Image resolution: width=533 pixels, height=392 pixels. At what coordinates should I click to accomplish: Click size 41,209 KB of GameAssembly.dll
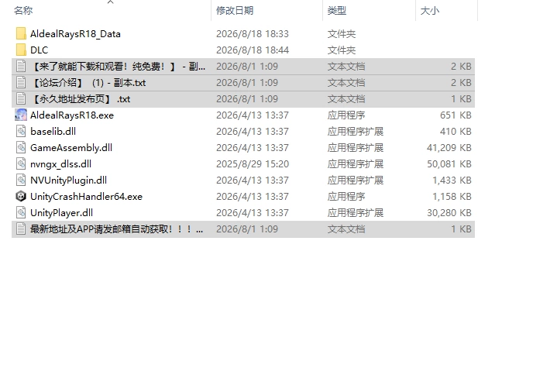tap(449, 148)
